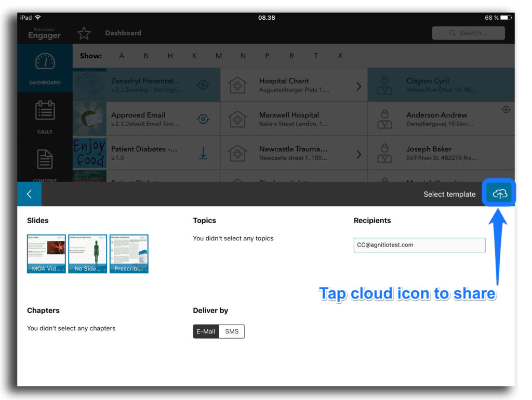Edit the CC@agnitiotest.com recipient field
Image resolution: width=532 pixels, height=400 pixels.
point(419,245)
